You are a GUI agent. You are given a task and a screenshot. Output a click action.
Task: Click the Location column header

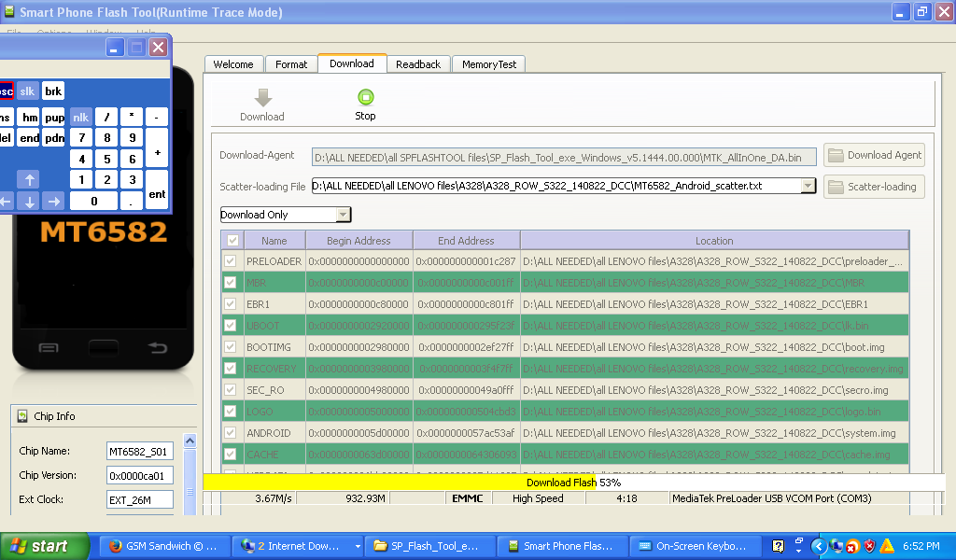(x=714, y=241)
